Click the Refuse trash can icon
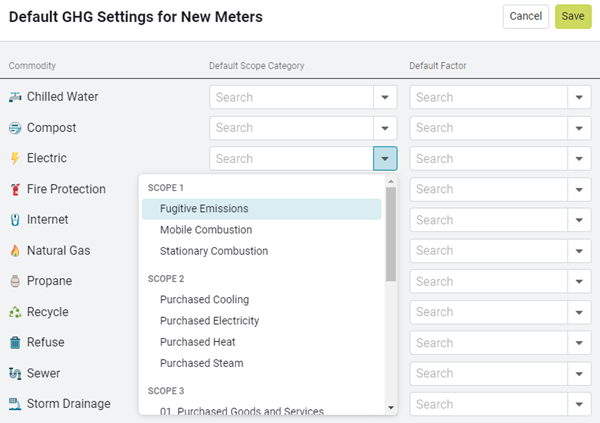Viewport: 600px width, 423px height. (x=15, y=343)
